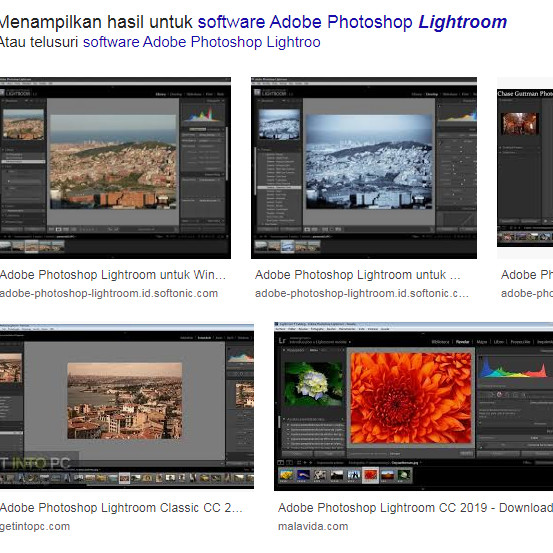This screenshot has height=553, width=553.
Task: Click title "Adobe Photoshop Lightroom CC 2019 - Download"
Action: (415, 508)
